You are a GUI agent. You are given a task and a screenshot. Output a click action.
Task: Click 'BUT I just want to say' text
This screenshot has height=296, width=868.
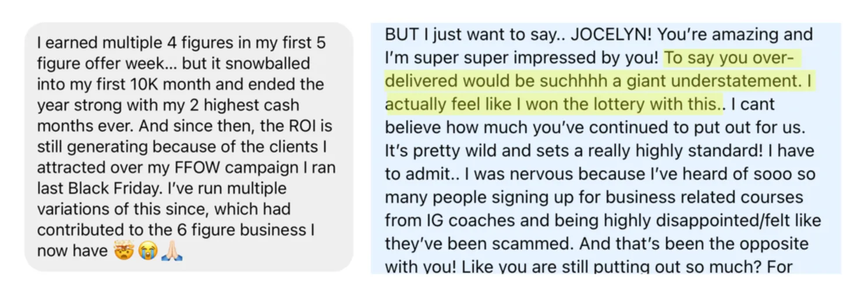click(470, 34)
